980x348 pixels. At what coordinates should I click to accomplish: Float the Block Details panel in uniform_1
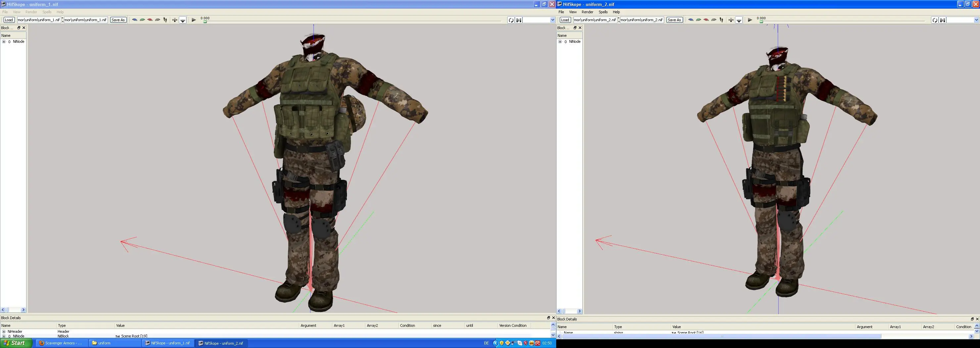[548, 318]
